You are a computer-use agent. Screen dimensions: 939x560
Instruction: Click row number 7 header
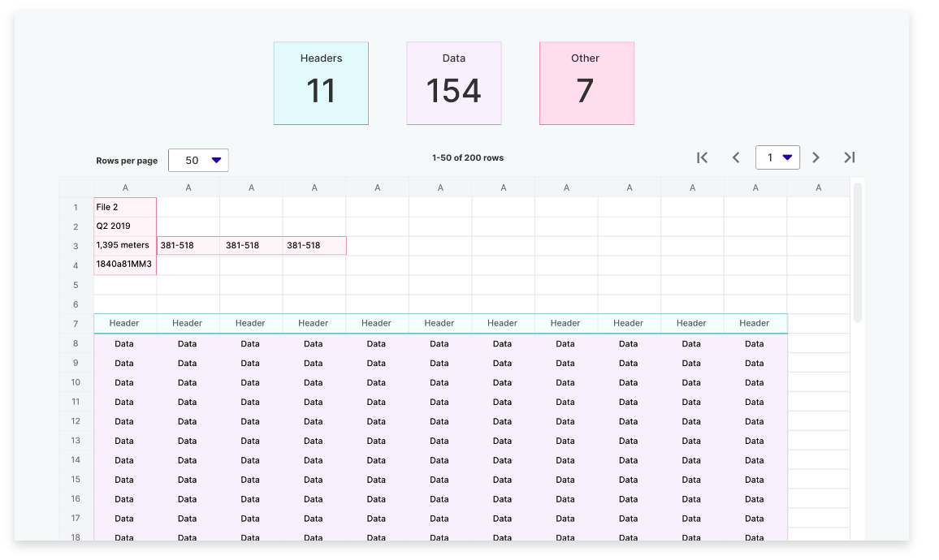[x=76, y=324]
